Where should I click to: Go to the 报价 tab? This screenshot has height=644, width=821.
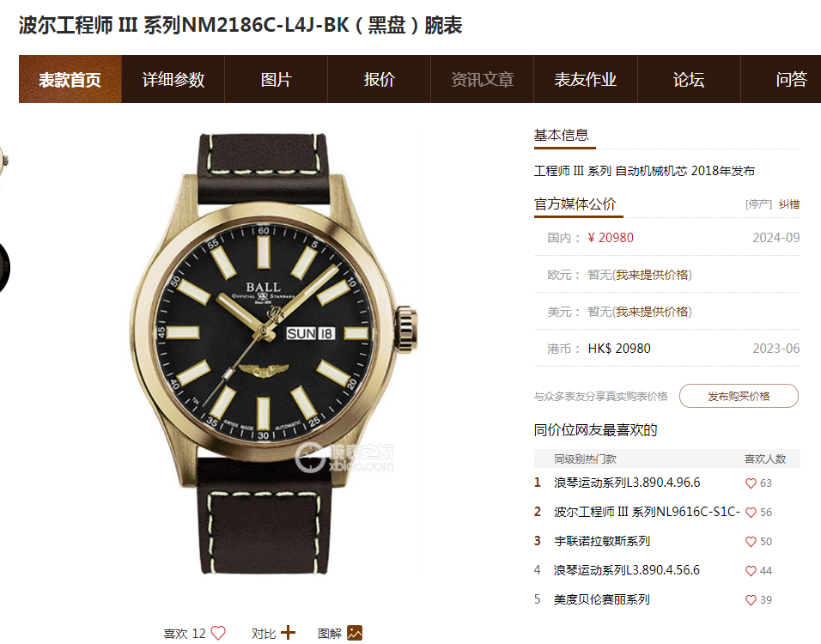pos(379,79)
